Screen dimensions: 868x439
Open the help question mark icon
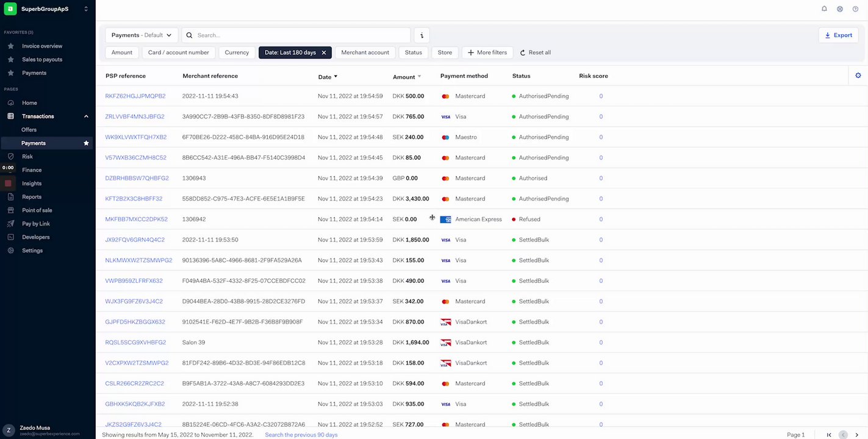tap(855, 9)
